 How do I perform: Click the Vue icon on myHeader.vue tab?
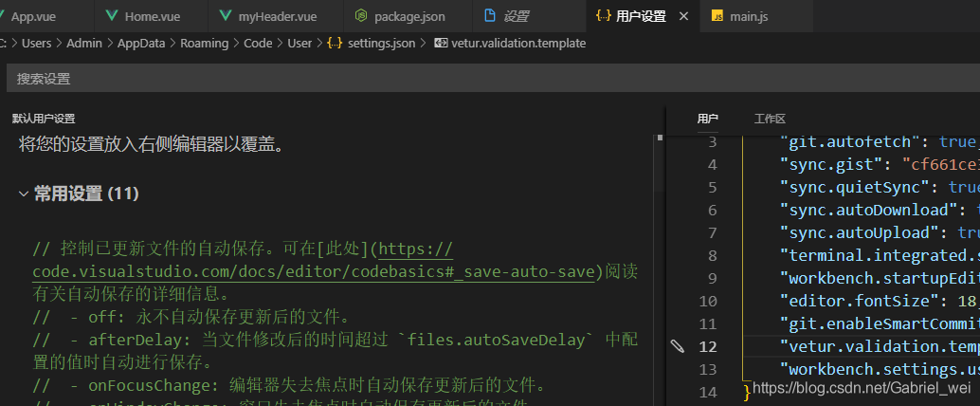pos(226,16)
